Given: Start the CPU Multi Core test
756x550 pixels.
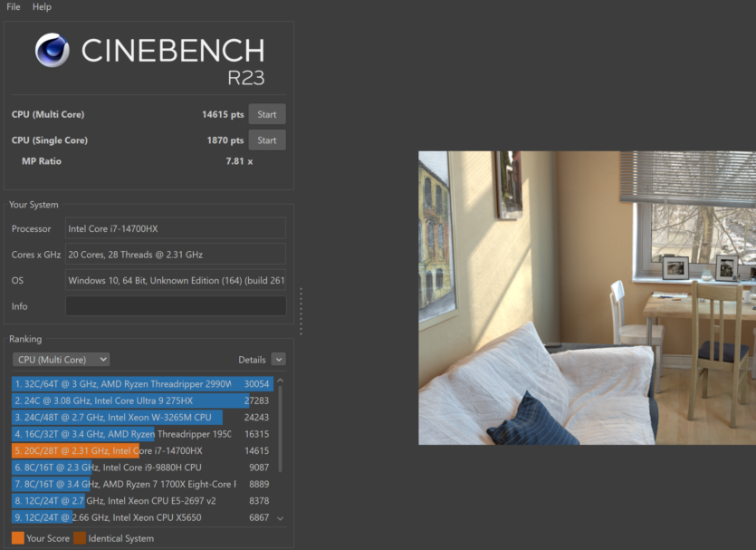Looking at the screenshot, I should [x=267, y=114].
